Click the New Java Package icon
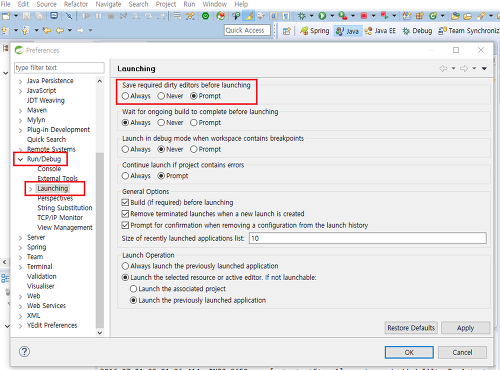 (x=420, y=16)
